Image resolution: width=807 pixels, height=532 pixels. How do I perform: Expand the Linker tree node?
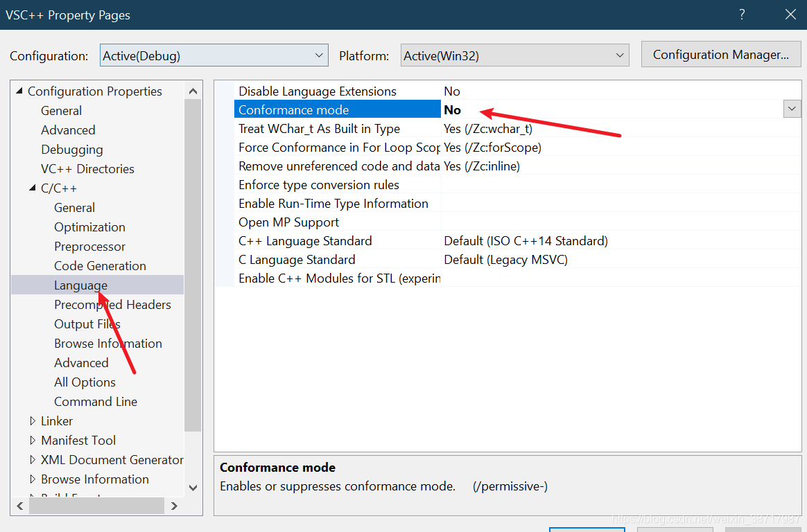tap(33, 421)
